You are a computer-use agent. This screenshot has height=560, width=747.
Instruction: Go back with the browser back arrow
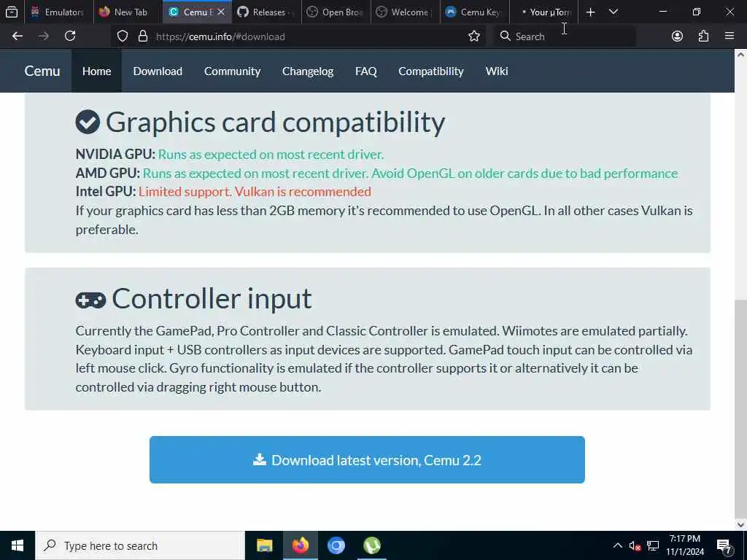[x=18, y=36]
